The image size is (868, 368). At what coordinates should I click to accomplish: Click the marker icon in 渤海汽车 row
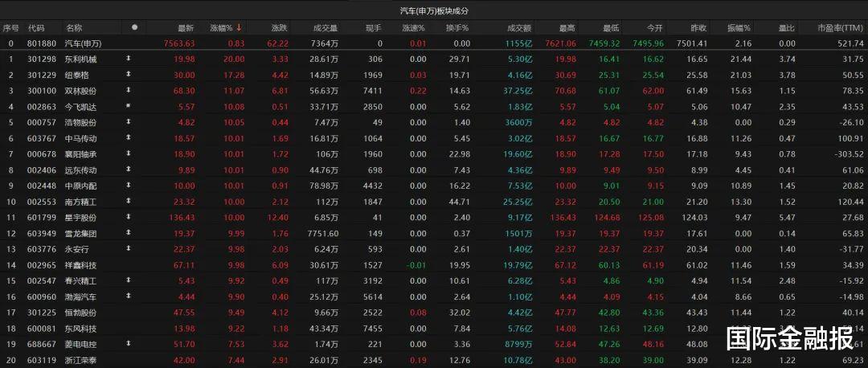pyautogui.click(x=129, y=296)
